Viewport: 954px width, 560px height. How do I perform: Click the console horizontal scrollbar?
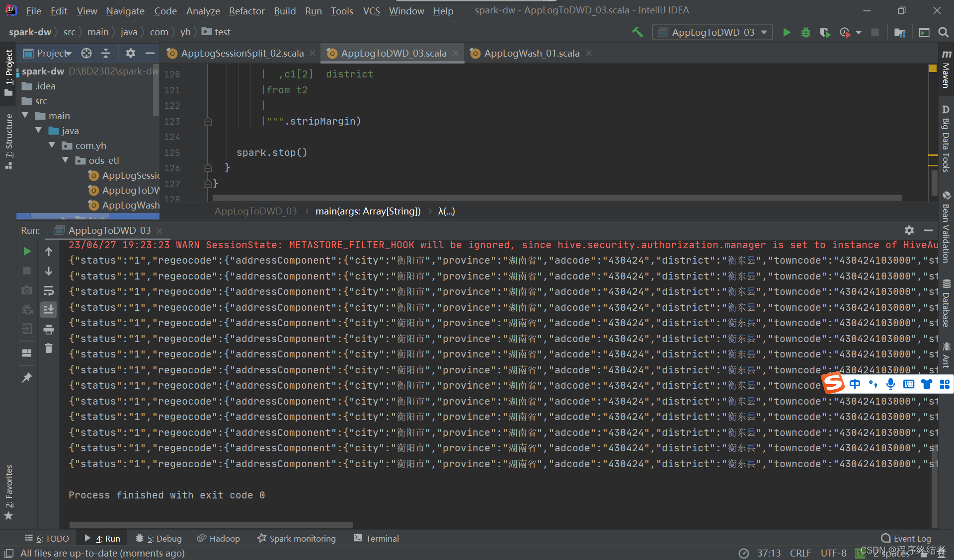[211, 525]
